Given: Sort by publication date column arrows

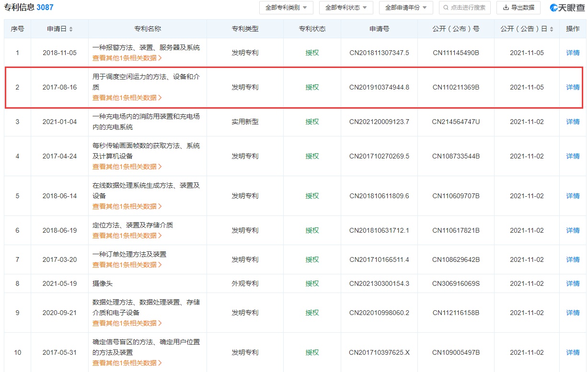Looking at the screenshot, I should pyautogui.click(x=552, y=29).
